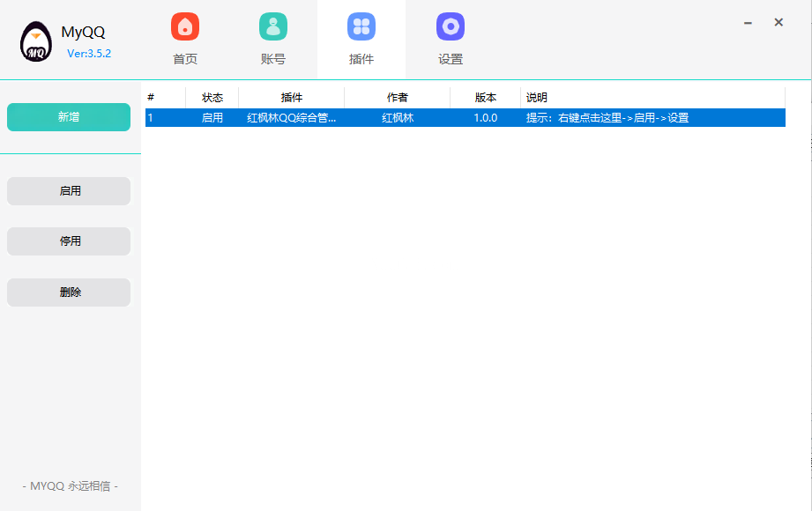This screenshot has width=812, height=511.
Task: Click the MyQQ penguin logo
Action: (x=36, y=42)
